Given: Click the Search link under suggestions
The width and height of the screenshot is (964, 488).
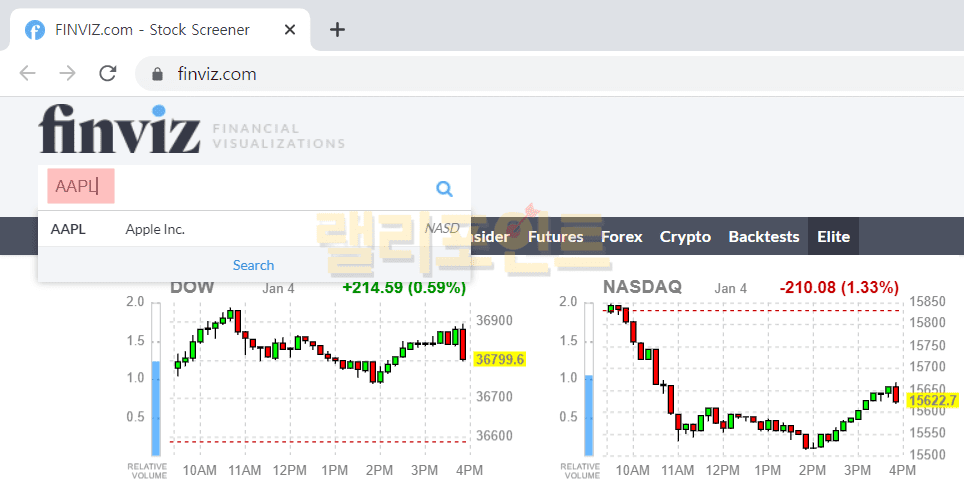Looking at the screenshot, I should [x=253, y=265].
